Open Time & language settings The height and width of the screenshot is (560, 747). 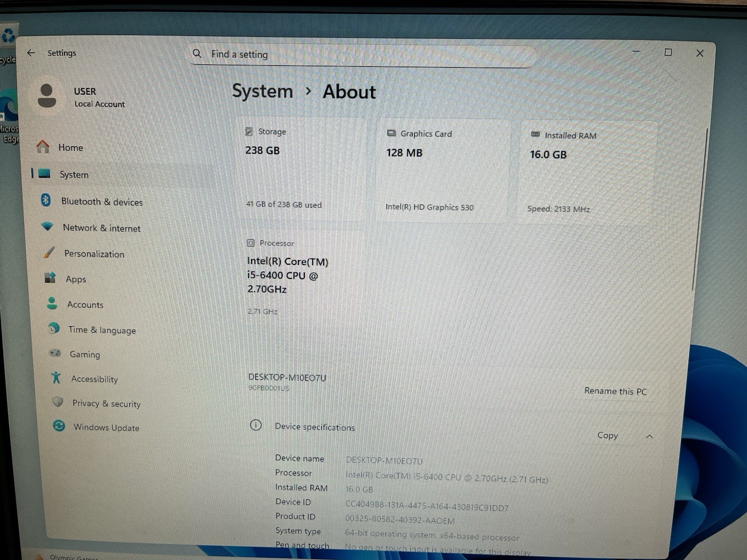102,329
